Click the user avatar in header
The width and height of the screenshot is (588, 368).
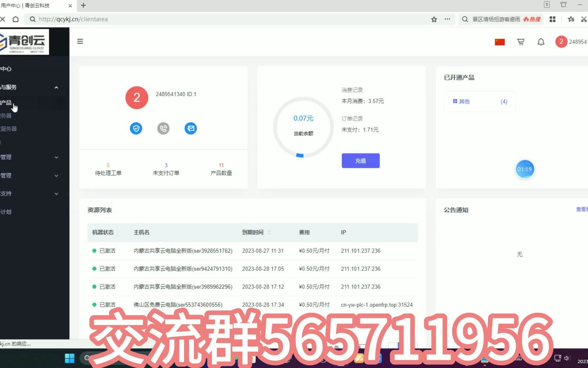[561, 42]
